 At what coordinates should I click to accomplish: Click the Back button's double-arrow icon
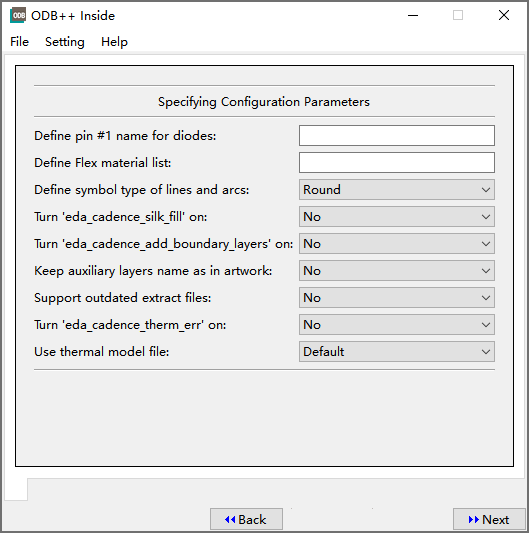pos(230,519)
